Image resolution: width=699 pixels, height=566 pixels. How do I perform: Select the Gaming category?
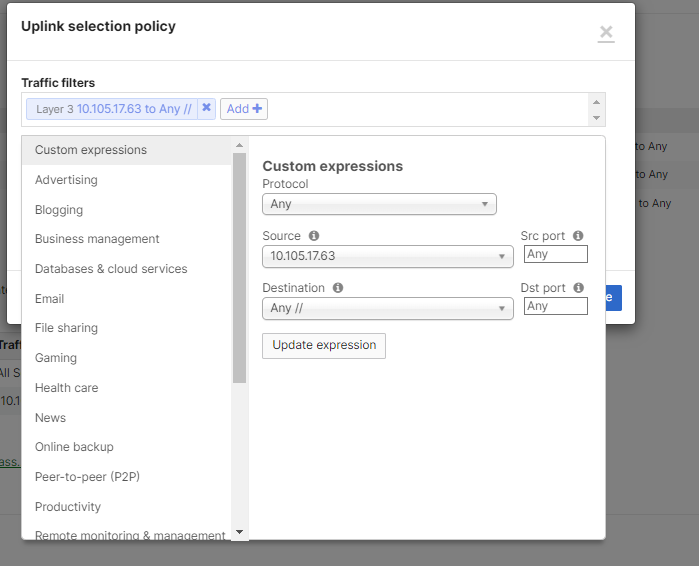point(56,358)
